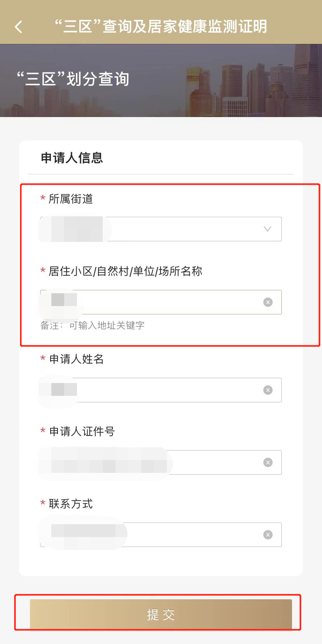Clear the 申请人姓名 field with its x icon
322x644 pixels.
click(268, 390)
